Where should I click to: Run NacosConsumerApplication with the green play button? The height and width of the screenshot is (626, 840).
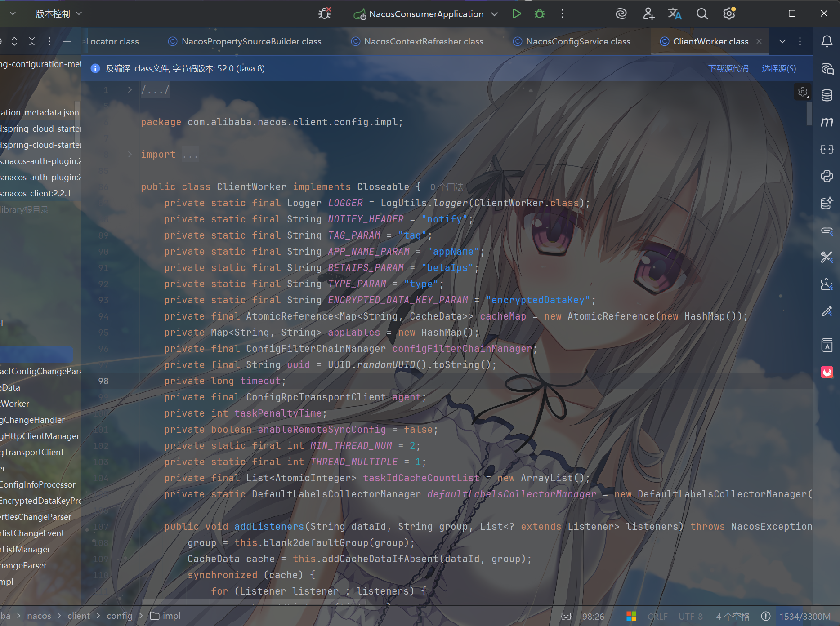tap(517, 14)
